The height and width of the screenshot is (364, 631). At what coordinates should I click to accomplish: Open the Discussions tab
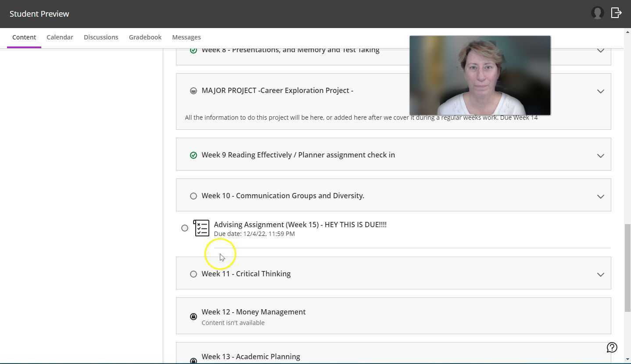coord(101,37)
